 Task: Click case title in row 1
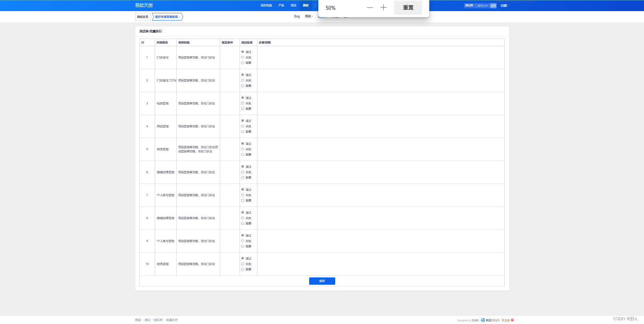[x=196, y=57]
